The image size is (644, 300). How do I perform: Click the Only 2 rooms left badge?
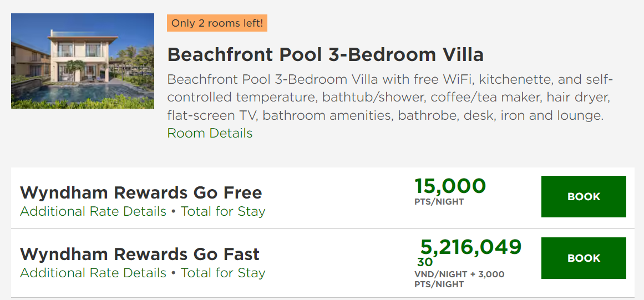(217, 23)
